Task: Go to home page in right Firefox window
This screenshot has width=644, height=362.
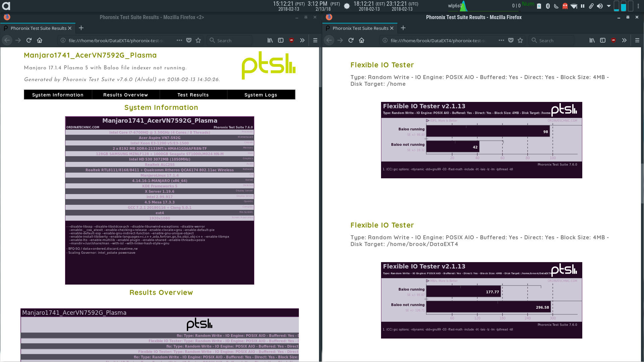Action: pyautogui.click(x=362, y=40)
